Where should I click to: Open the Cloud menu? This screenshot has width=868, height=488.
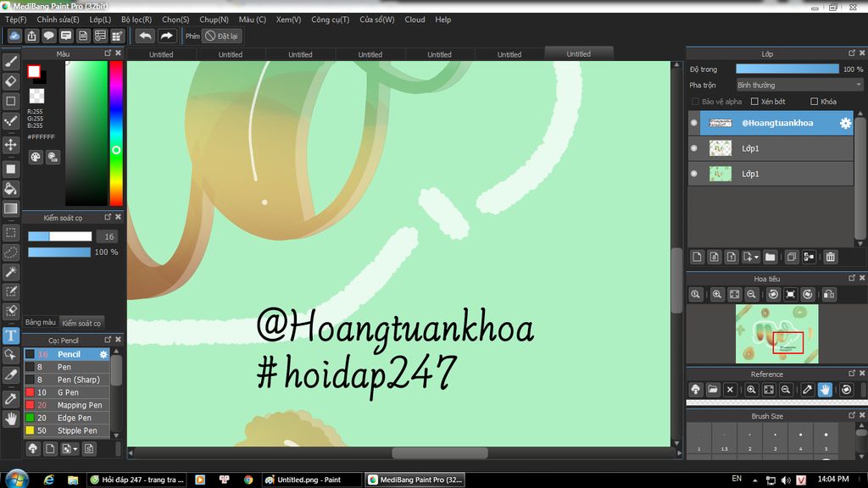pyautogui.click(x=415, y=19)
